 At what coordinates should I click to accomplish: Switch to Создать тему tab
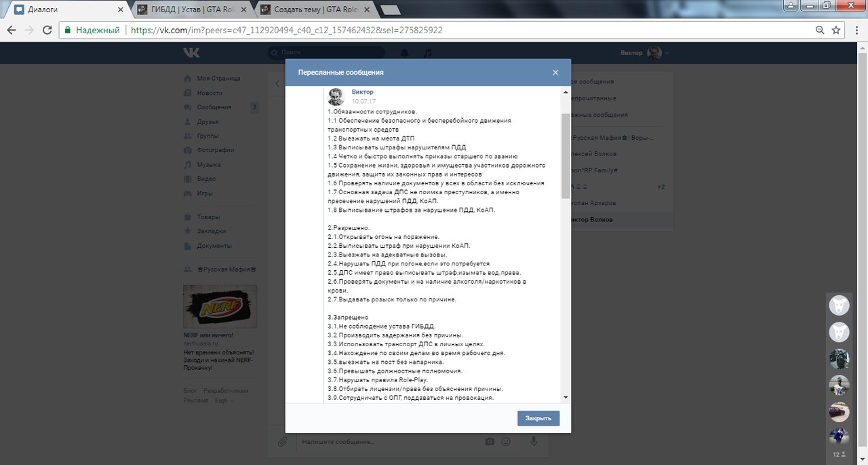click(313, 10)
